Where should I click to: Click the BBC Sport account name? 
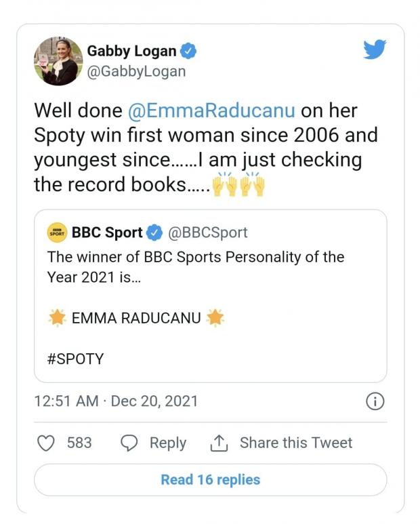click(107, 233)
